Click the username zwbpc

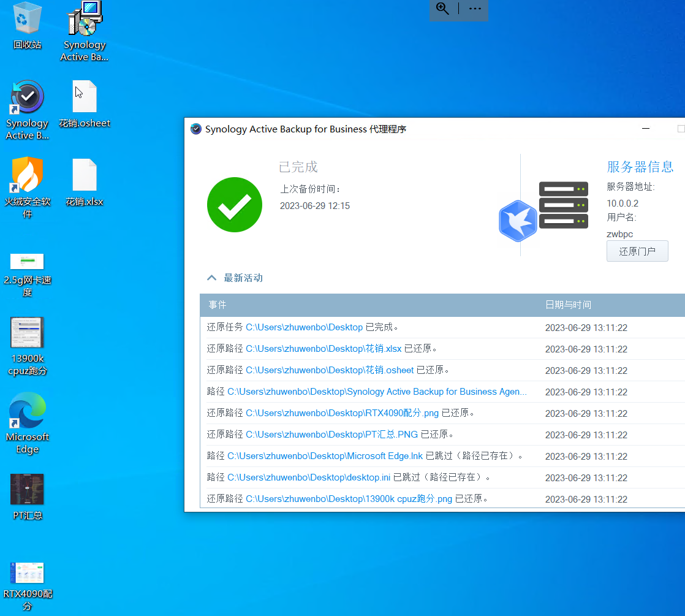pos(619,234)
